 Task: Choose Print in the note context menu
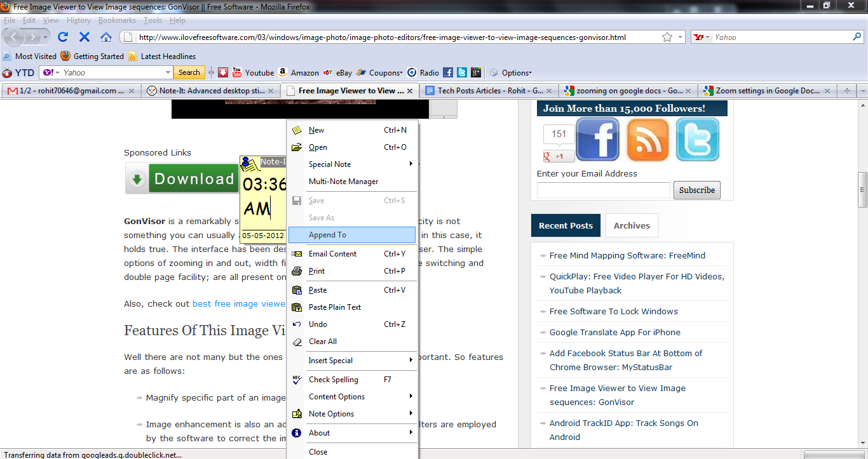[353, 271]
